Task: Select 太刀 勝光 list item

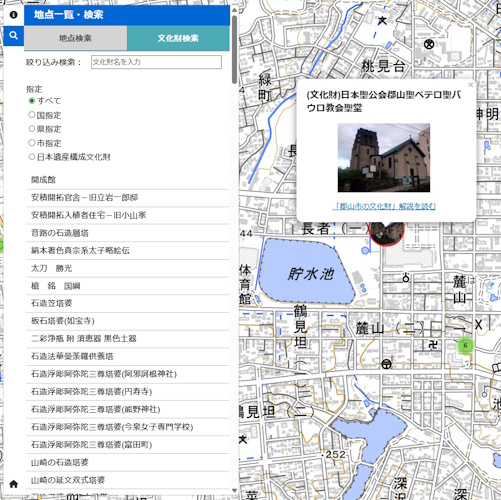Action: (128, 268)
